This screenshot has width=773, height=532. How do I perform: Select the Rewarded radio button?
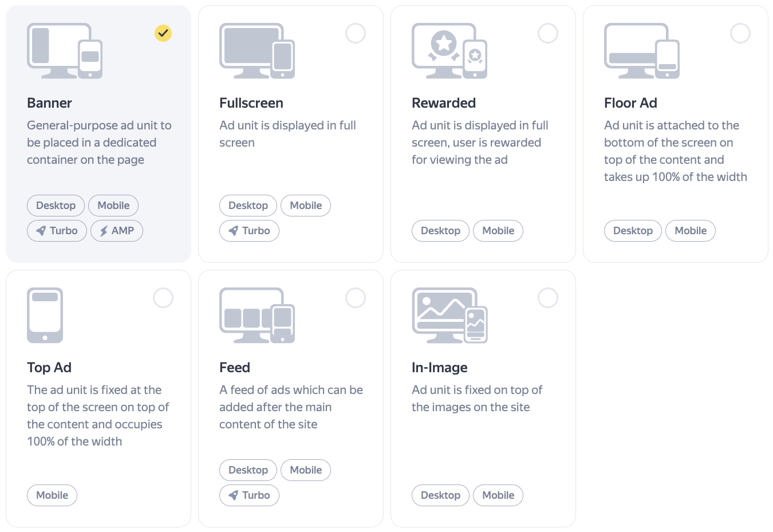pyautogui.click(x=548, y=33)
